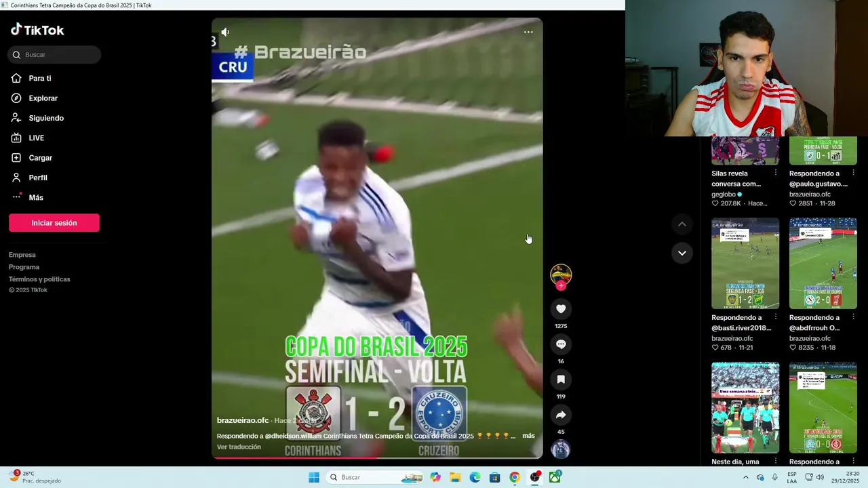This screenshot has height=488, width=868.
Task: Expand the Empresa footer section
Action: click(22, 255)
